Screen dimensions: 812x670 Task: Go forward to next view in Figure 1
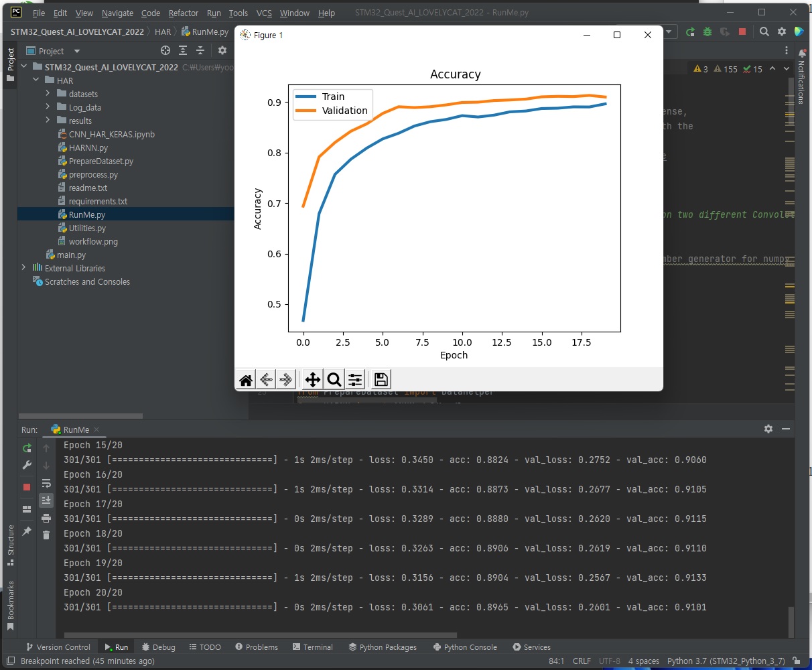(286, 380)
